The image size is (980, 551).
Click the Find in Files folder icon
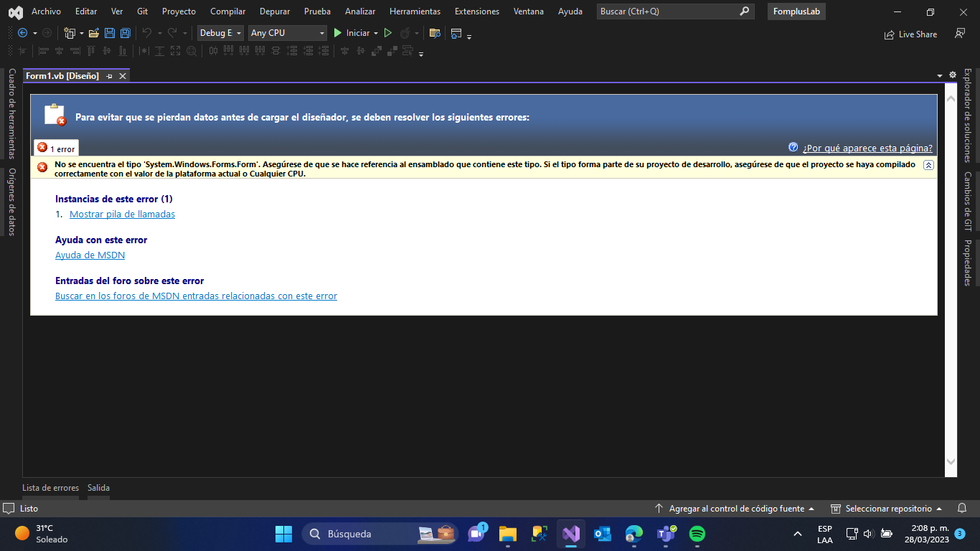coord(434,33)
